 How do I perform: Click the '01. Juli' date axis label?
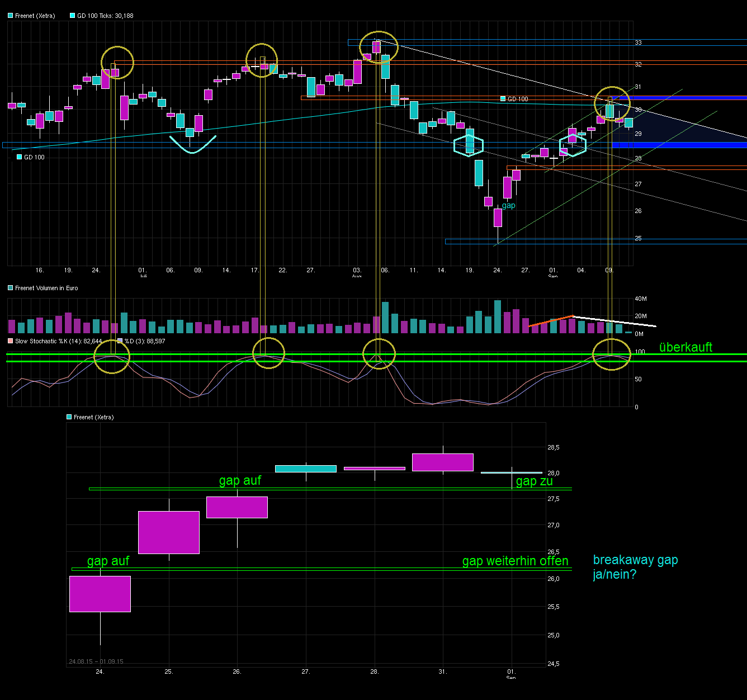(143, 273)
